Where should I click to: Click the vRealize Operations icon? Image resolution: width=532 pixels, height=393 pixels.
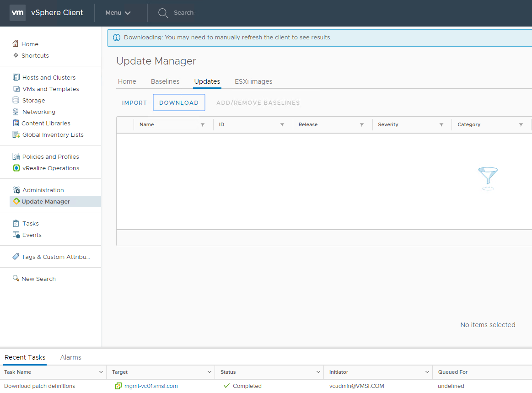[x=16, y=168]
